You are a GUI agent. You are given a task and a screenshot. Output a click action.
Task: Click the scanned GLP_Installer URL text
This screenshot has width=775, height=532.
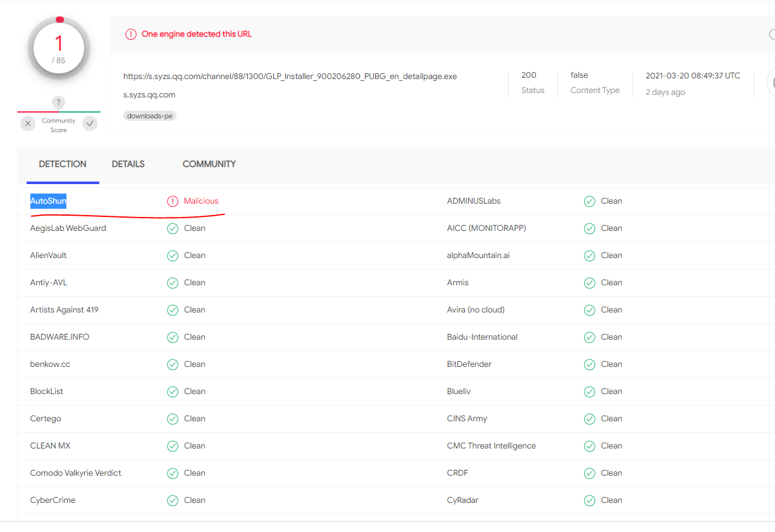click(x=290, y=77)
